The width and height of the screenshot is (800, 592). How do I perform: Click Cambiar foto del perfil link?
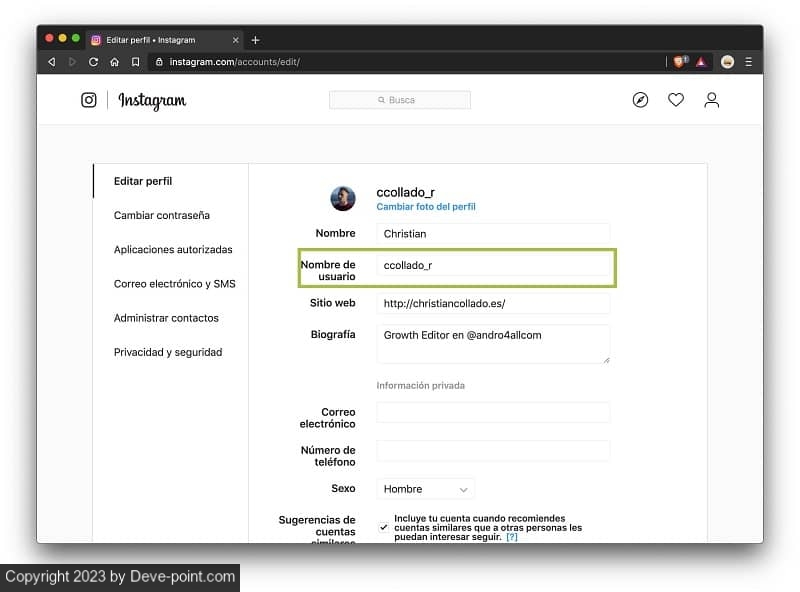[426, 207]
